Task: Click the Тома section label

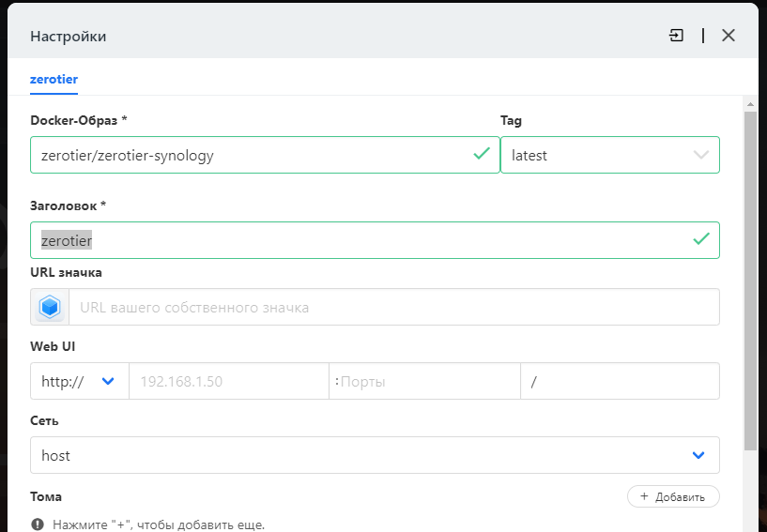Action: click(46, 496)
